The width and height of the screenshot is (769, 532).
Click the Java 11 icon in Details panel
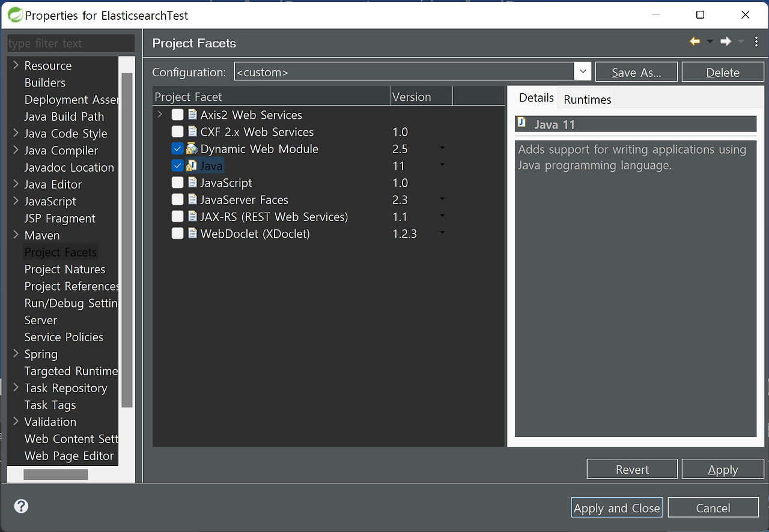click(x=521, y=123)
